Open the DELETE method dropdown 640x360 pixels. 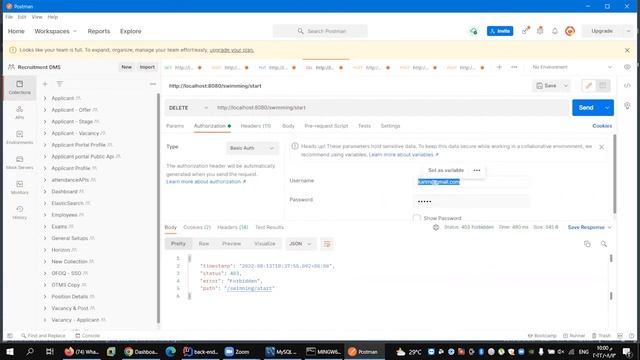point(188,108)
